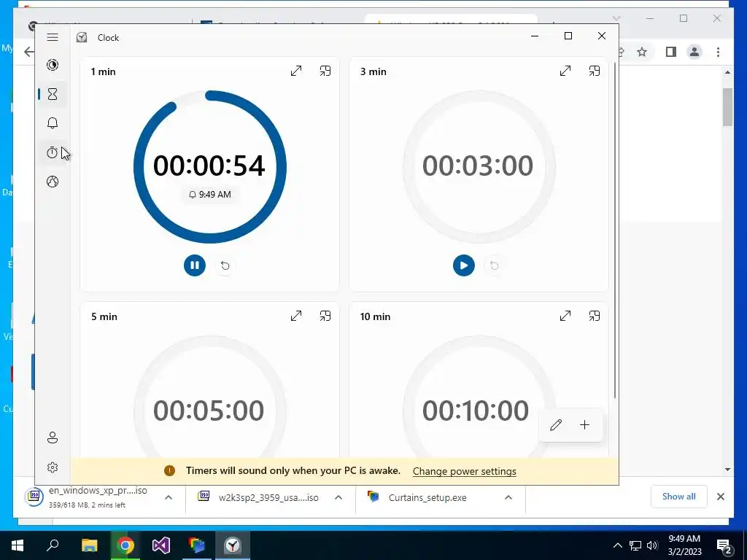Expand options for Curtains_setup.exe download

[x=508, y=497]
